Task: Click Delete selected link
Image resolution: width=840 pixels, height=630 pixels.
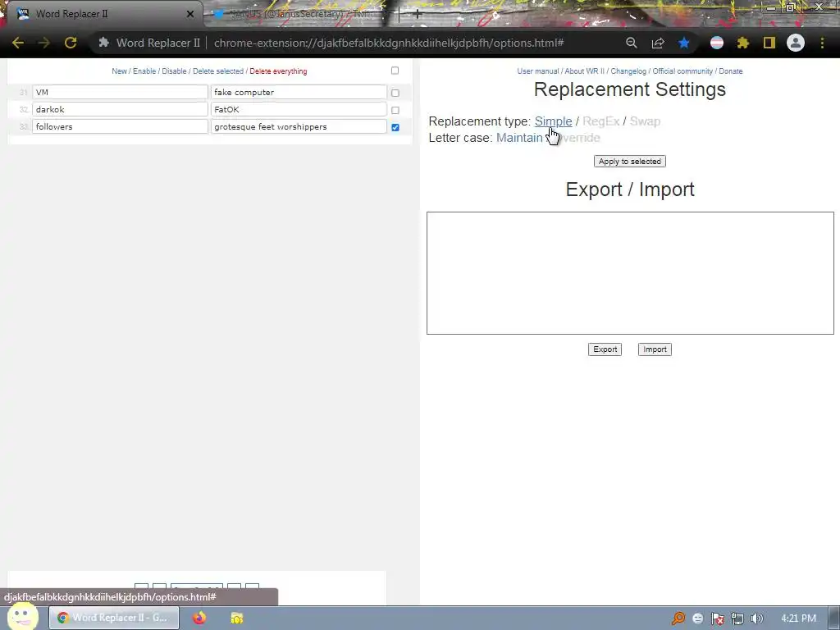Action: (218, 71)
